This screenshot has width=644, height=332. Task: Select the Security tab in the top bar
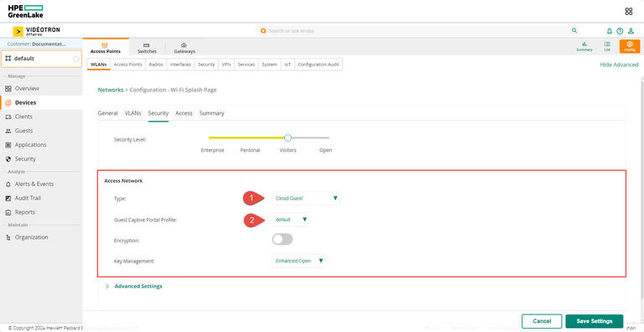[x=206, y=65]
